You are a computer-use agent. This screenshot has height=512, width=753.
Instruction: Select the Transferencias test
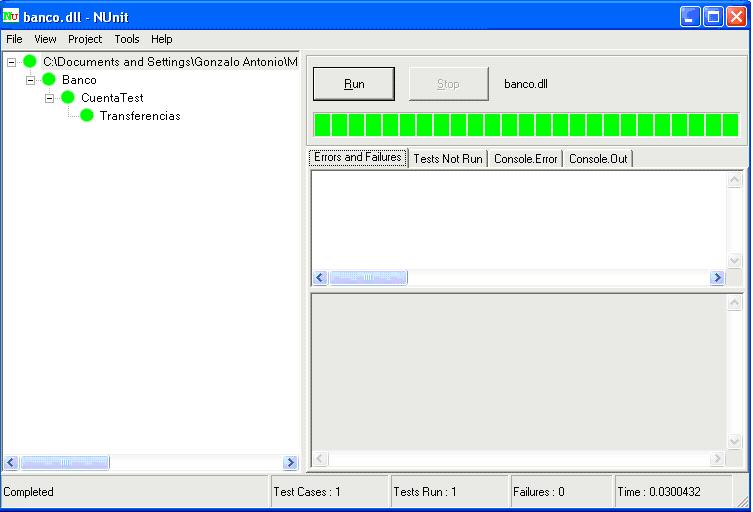pos(140,116)
